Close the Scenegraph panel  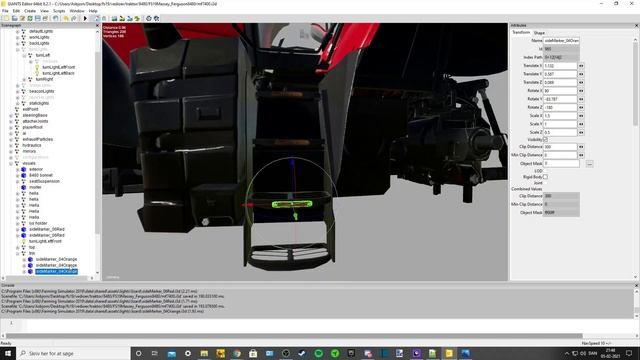pyautogui.click(x=97, y=25)
